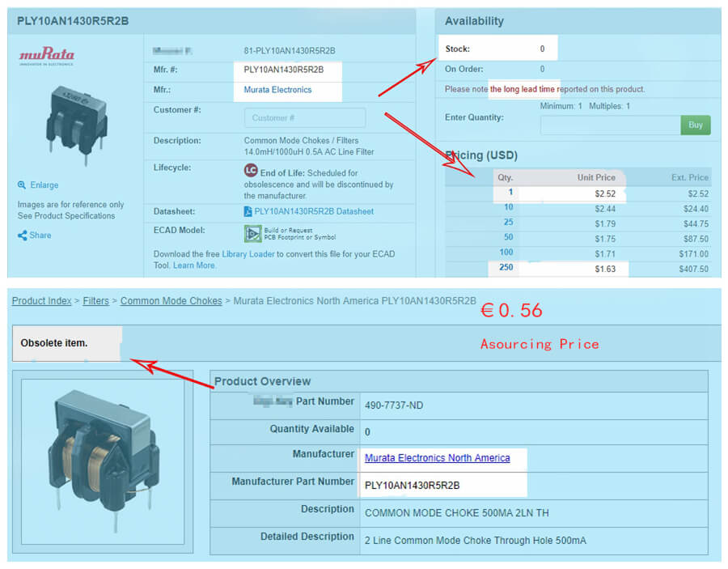Click the 'Obsolete item.' notice

(x=54, y=343)
